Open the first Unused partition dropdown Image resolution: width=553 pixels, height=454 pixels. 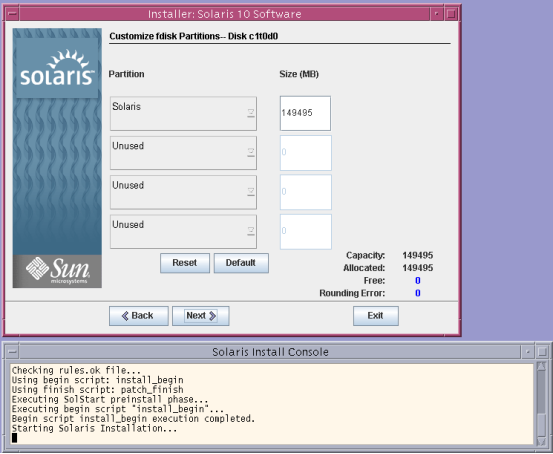pyautogui.click(x=183, y=153)
